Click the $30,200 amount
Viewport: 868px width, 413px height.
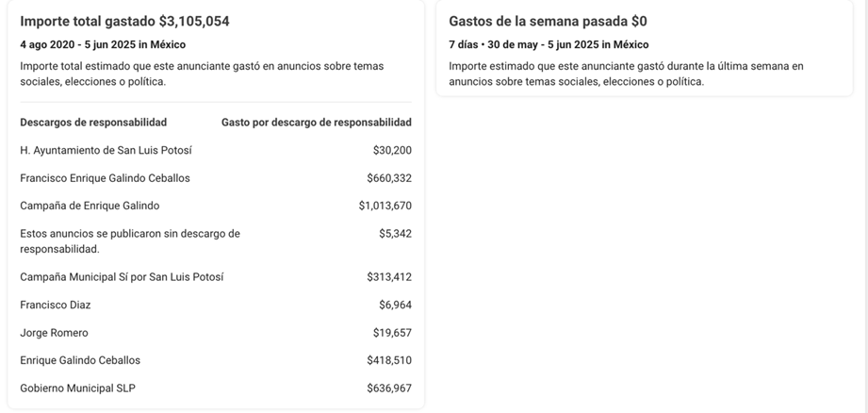(392, 151)
